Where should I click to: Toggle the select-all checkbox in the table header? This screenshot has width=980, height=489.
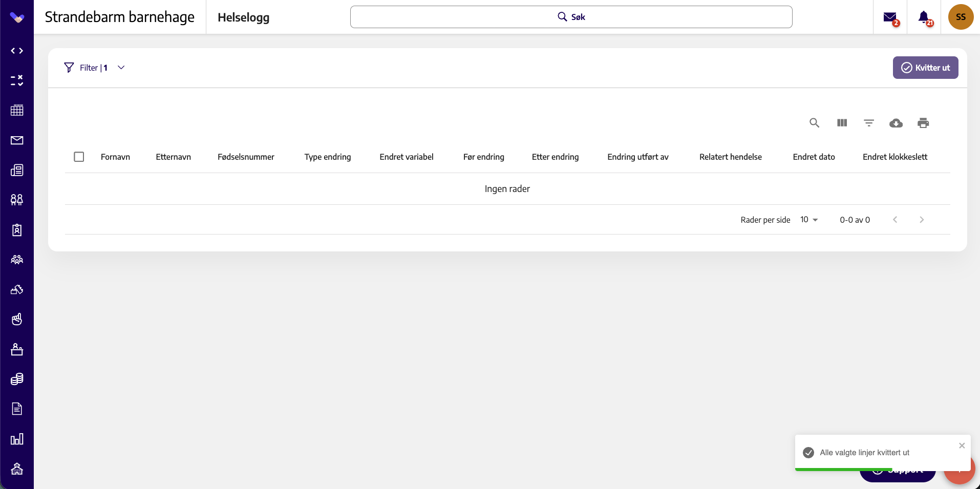tap(79, 157)
